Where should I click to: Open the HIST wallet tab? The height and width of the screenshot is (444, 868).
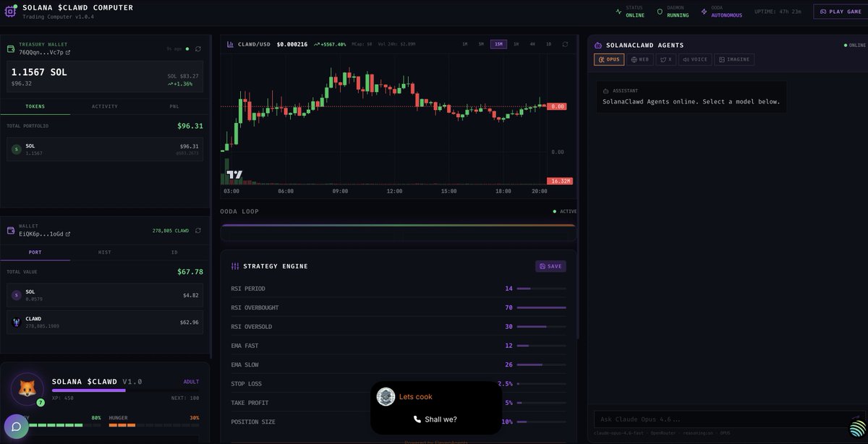coord(105,252)
